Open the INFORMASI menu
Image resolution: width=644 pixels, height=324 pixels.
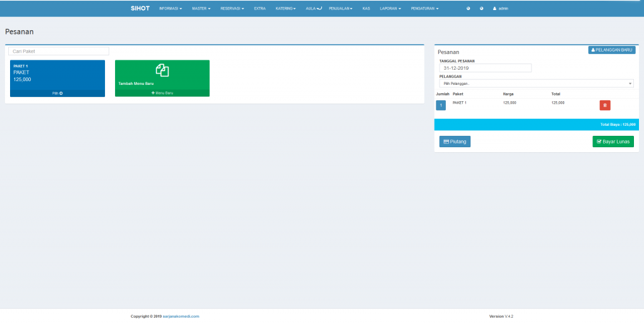point(170,8)
